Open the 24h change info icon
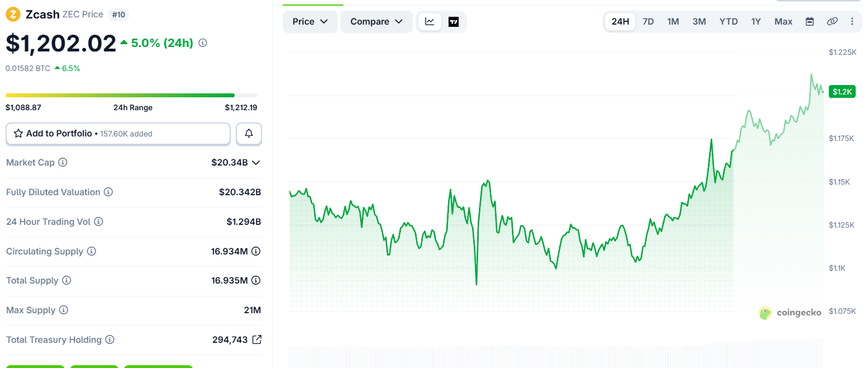The width and height of the screenshot is (868, 368). click(x=203, y=43)
